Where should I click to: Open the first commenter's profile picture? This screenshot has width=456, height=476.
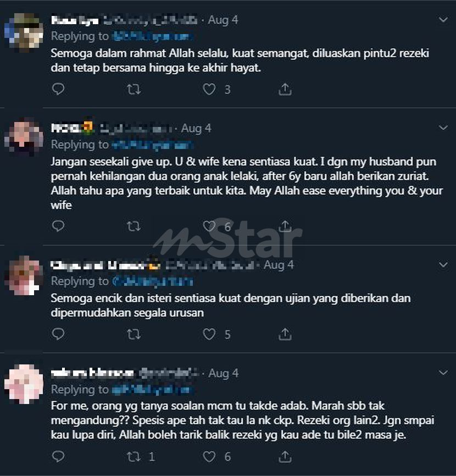coord(24,32)
